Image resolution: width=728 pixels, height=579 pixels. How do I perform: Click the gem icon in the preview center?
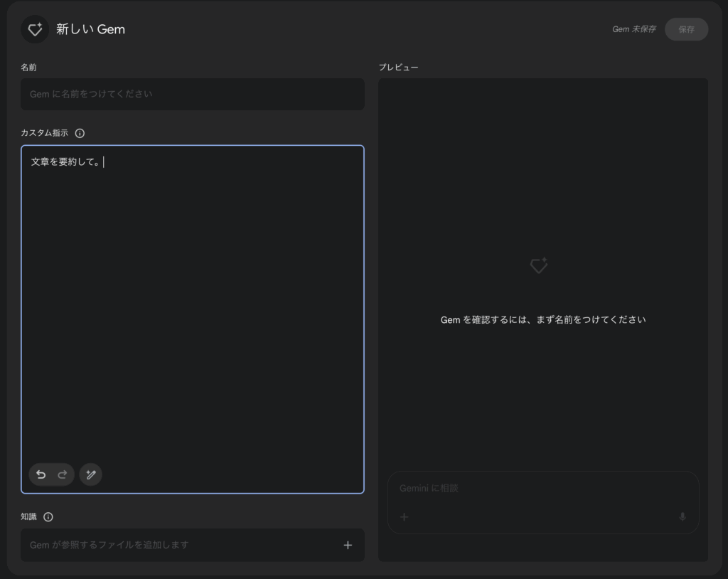(539, 265)
